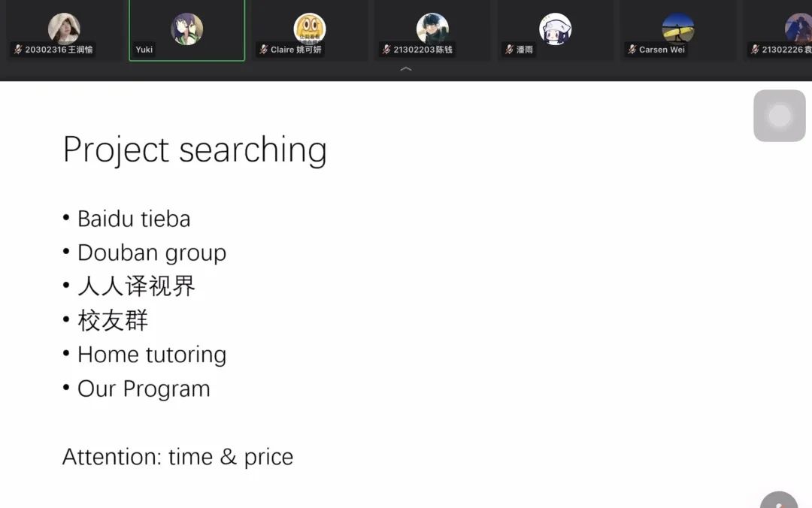Select the 20302316 王润愉 avatar
The image size is (812, 508).
click(64, 29)
